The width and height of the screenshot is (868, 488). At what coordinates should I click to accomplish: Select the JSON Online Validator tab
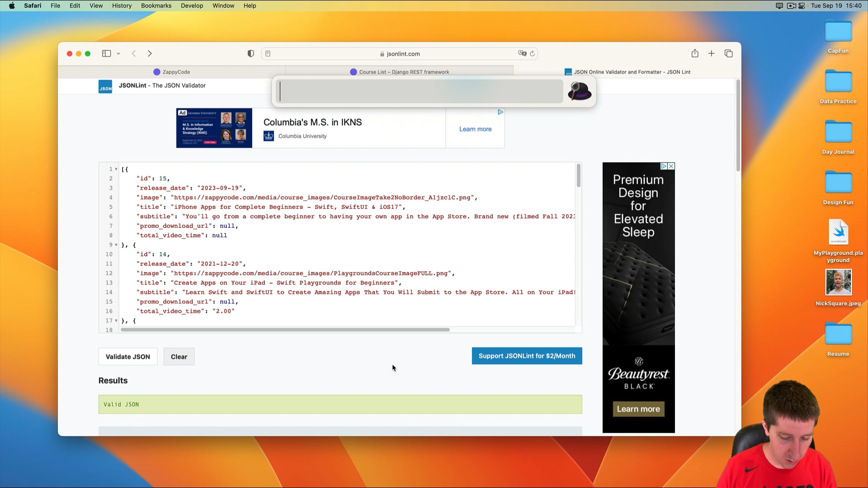point(627,72)
